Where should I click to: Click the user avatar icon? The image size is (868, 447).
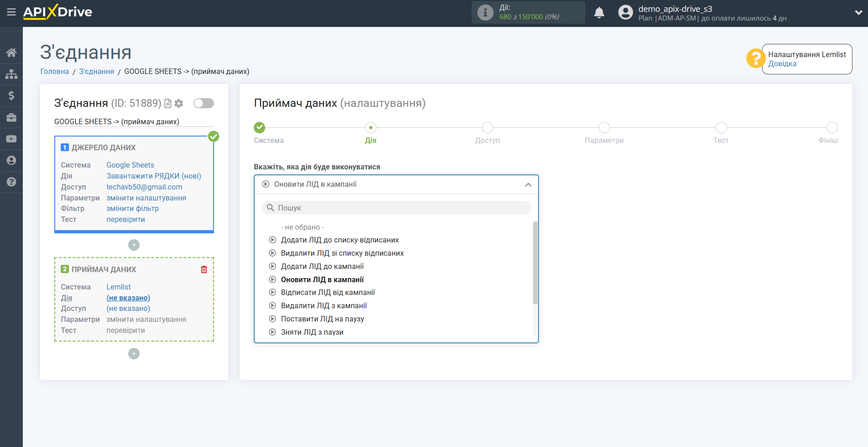[626, 12]
